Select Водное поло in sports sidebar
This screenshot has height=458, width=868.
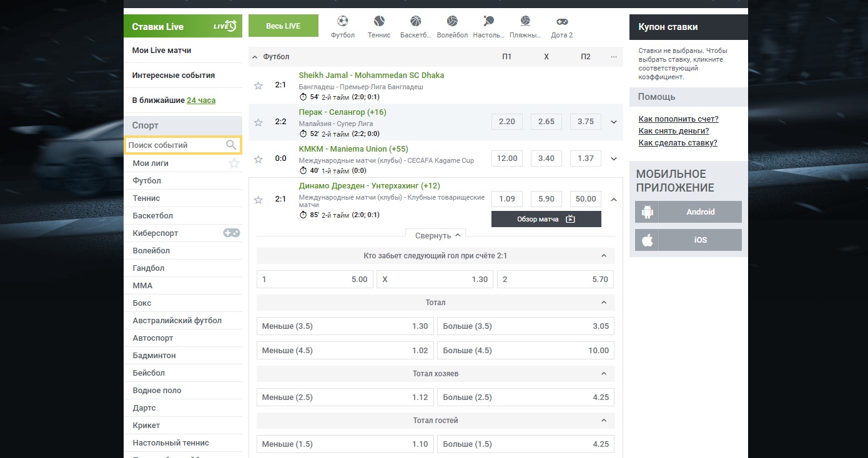[157, 391]
